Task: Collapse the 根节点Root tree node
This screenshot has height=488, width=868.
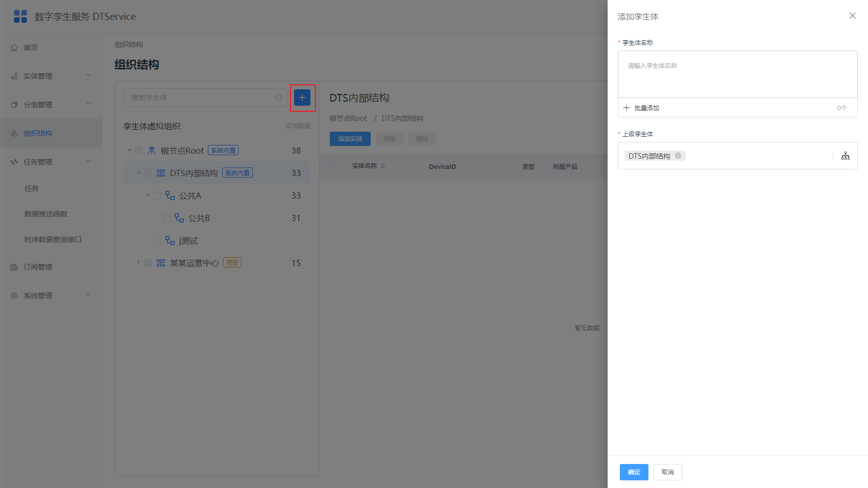Action: tap(129, 151)
